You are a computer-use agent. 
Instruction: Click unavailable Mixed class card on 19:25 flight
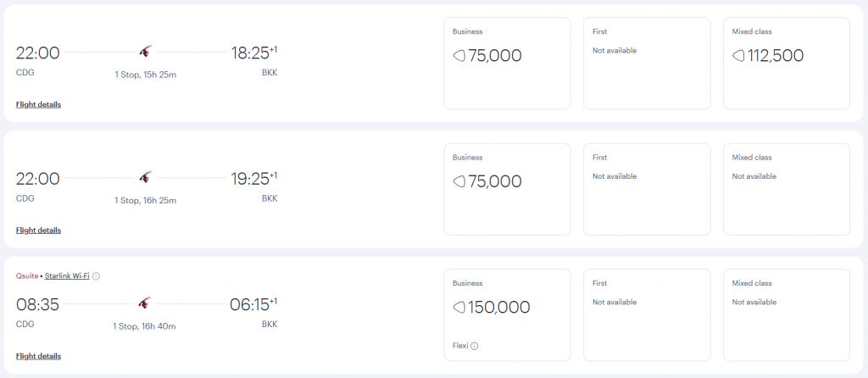click(787, 189)
